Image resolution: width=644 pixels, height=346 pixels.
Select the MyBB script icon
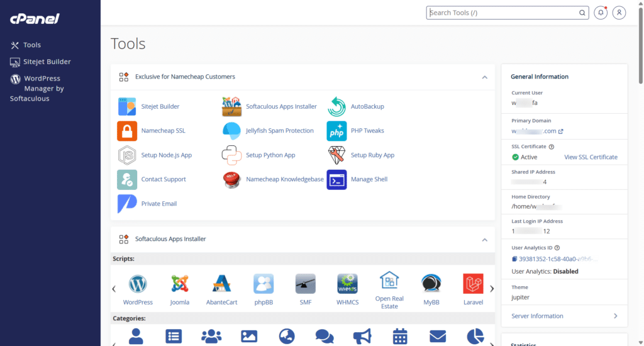431,284
